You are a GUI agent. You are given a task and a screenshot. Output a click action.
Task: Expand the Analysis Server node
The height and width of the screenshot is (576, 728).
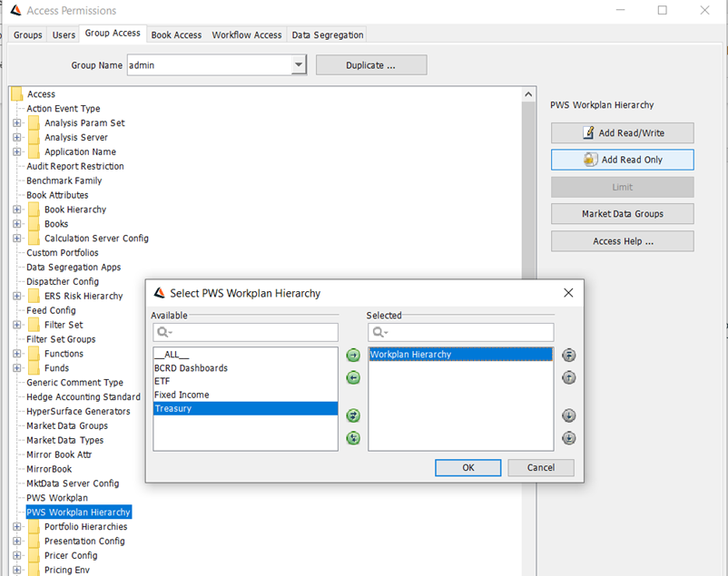point(17,137)
